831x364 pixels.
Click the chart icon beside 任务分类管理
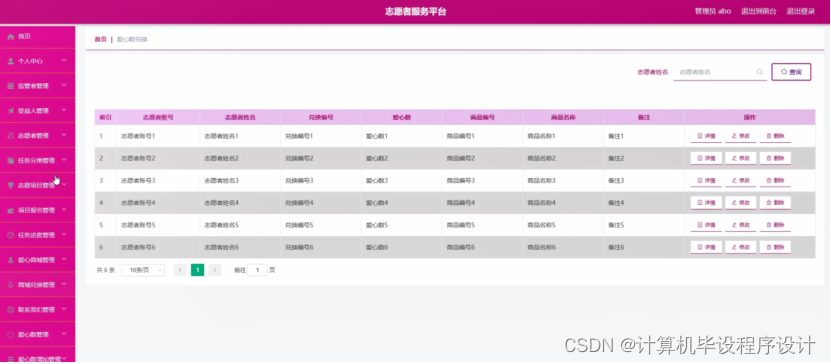click(11, 161)
